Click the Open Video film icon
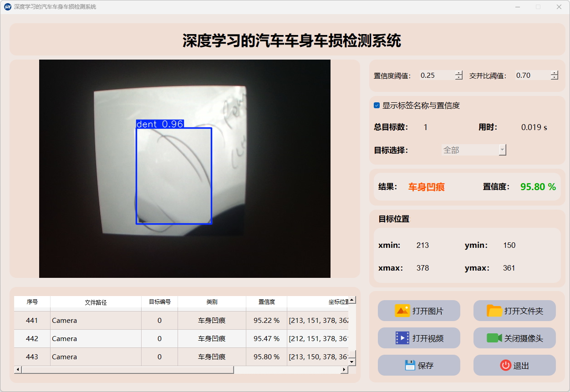Viewport: 570px width, 392px height. [x=402, y=338]
